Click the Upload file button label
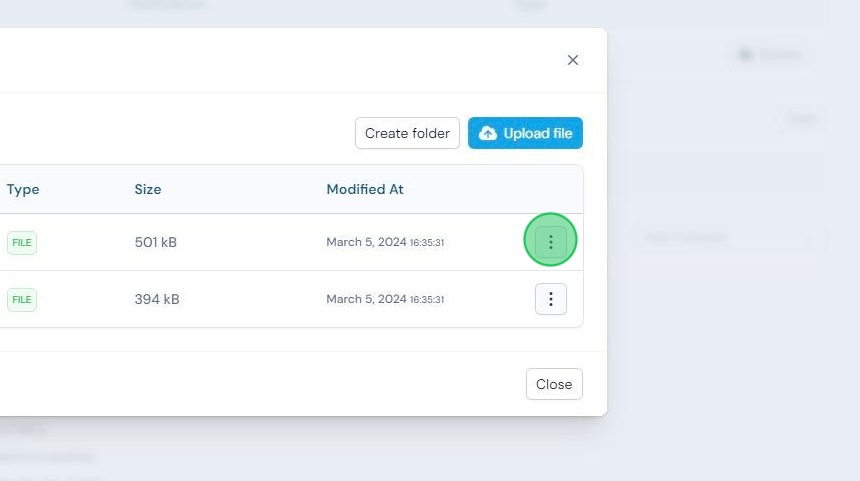Viewport: 860px width, 481px height. click(538, 133)
